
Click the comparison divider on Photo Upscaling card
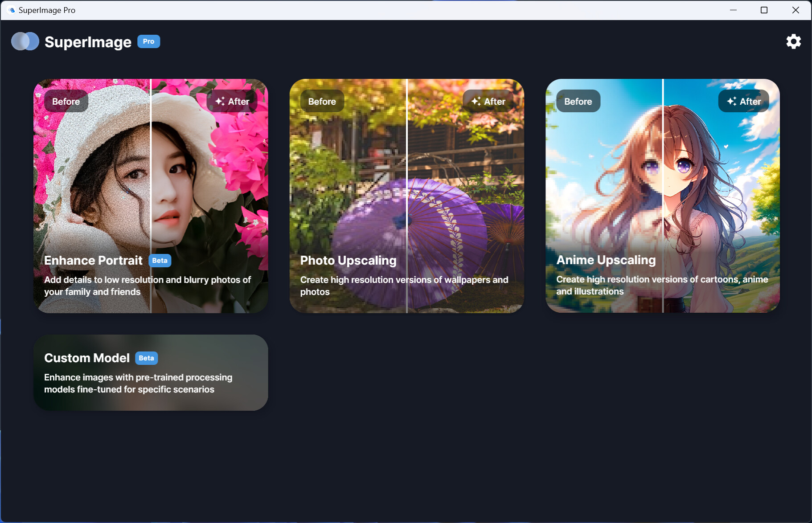407,196
